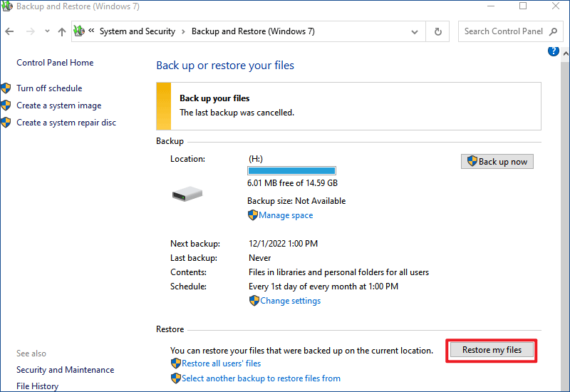Click Create a system repair disc link
This screenshot has height=392, width=570.
click(x=66, y=123)
